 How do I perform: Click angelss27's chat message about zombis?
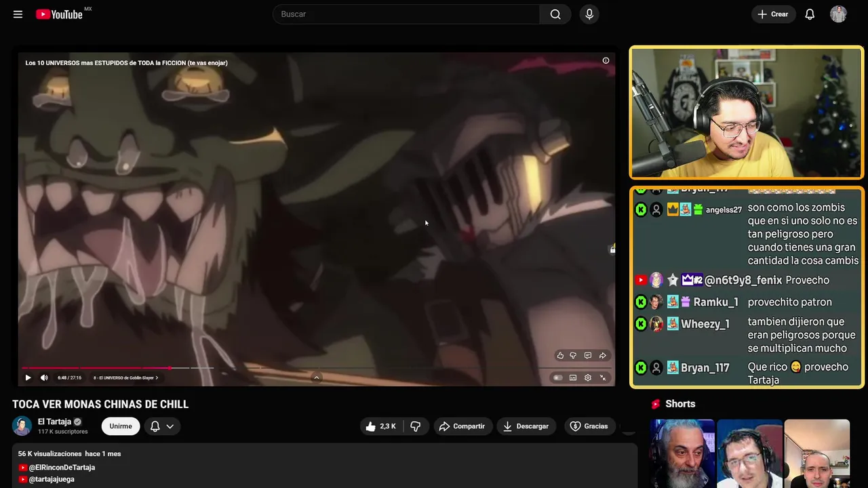click(803, 234)
